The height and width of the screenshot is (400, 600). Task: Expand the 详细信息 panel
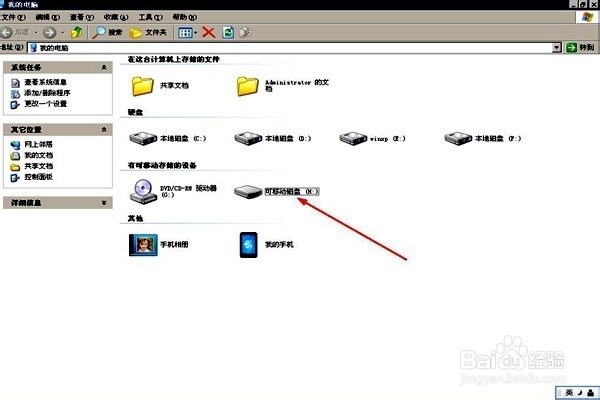tap(104, 202)
